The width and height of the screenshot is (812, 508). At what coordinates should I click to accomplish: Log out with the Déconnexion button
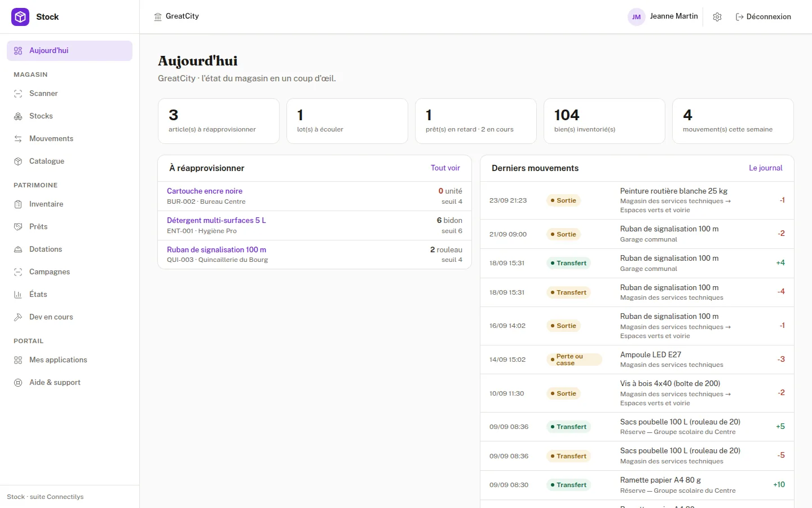click(x=764, y=17)
